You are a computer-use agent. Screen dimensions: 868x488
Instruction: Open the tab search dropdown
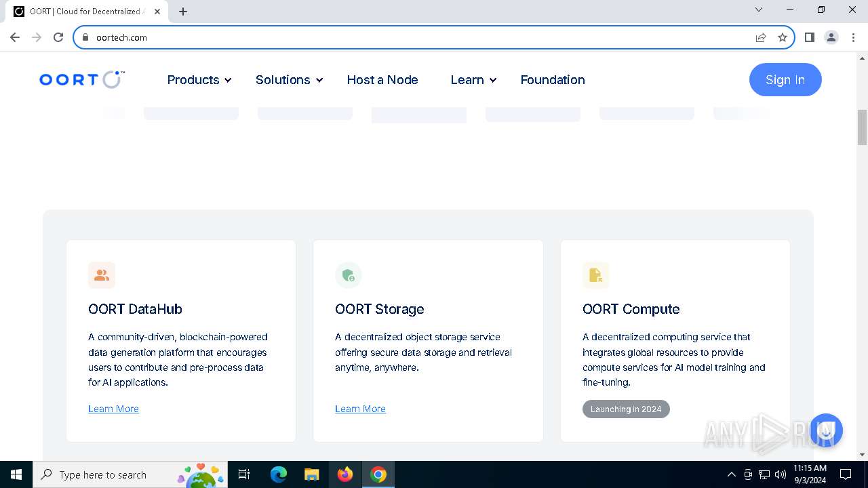click(x=759, y=9)
